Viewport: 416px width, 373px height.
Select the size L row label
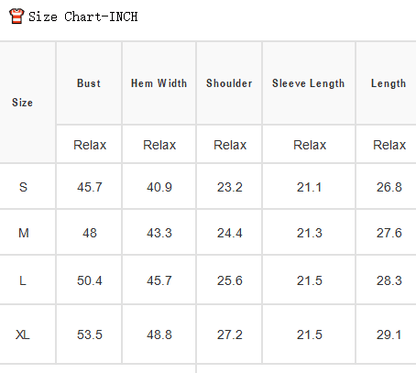click(x=22, y=281)
